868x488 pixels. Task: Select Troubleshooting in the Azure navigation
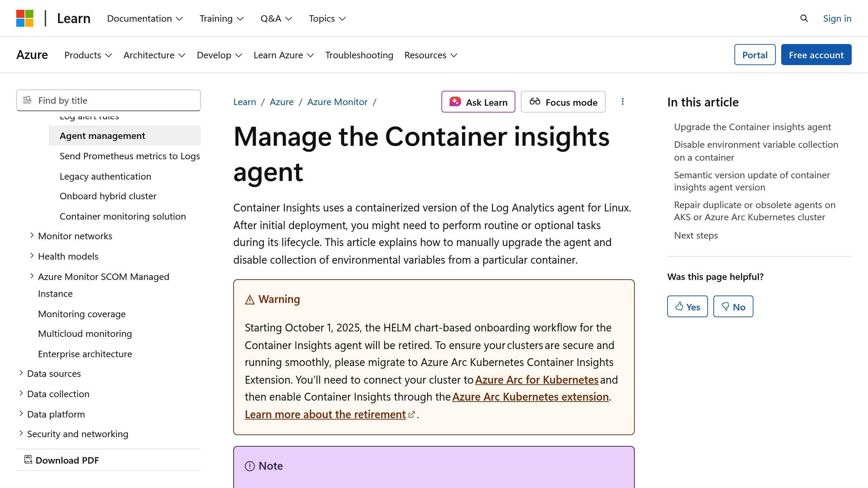(359, 55)
